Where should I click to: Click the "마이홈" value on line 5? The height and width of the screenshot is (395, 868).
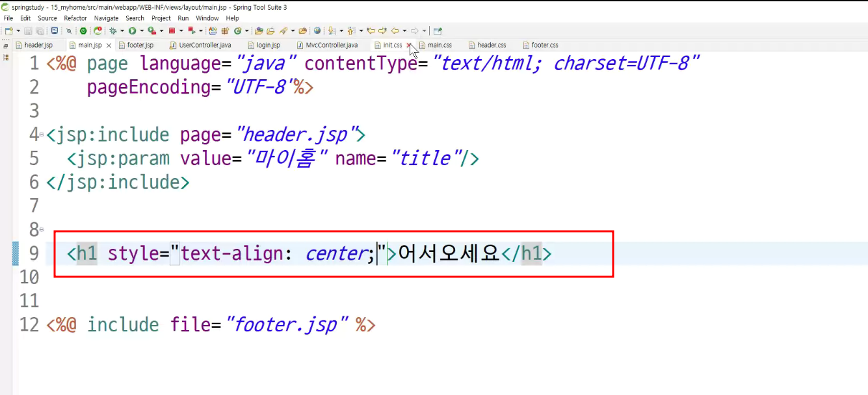pyautogui.click(x=285, y=159)
